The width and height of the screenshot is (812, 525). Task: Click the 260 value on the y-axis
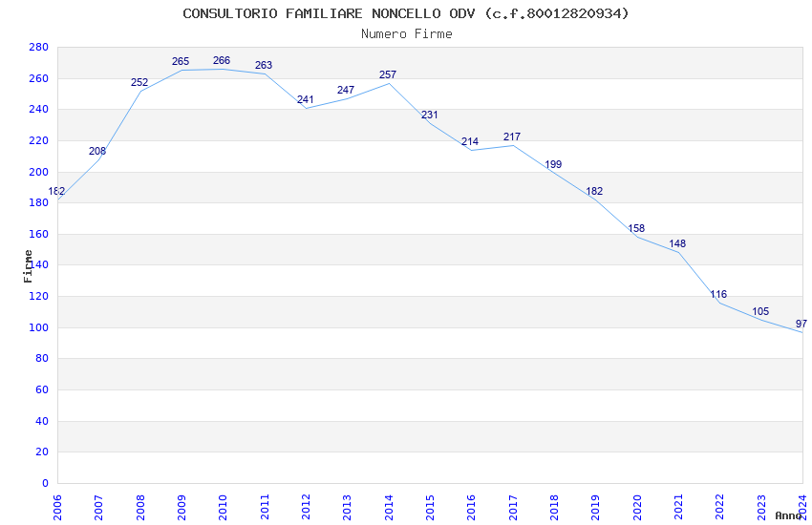tap(39, 78)
